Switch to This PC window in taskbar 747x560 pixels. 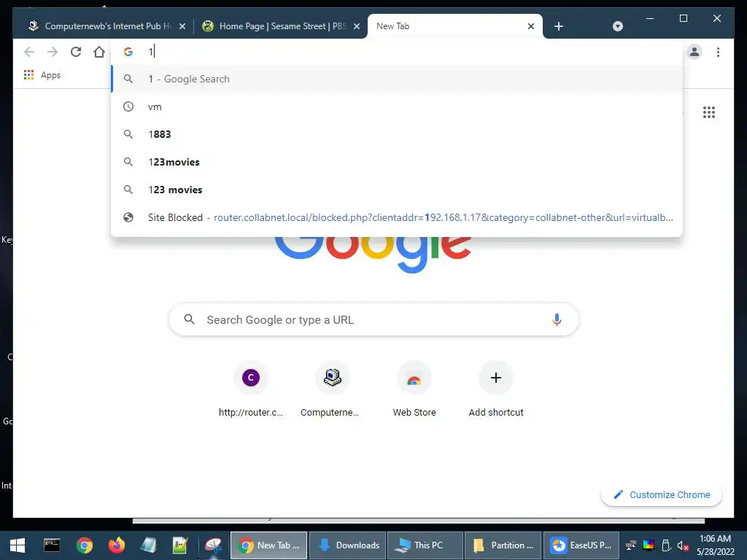coord(425,545)
